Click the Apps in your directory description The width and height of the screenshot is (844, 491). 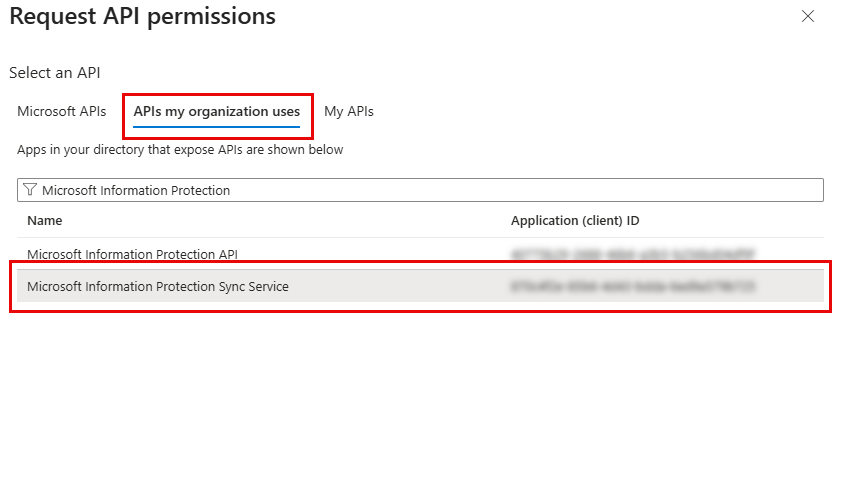pos(180,150)
